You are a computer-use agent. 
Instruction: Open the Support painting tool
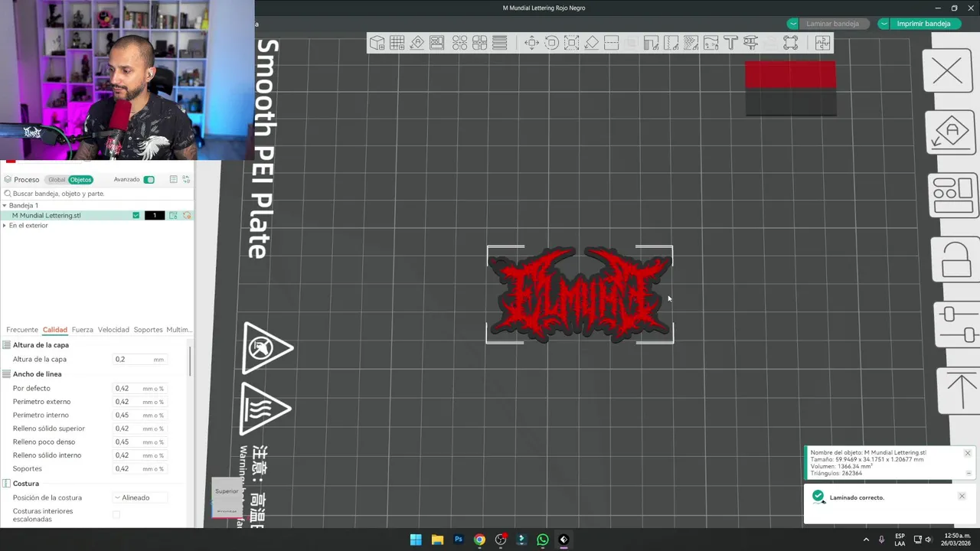pyautogui.click(x=651, y=44)
